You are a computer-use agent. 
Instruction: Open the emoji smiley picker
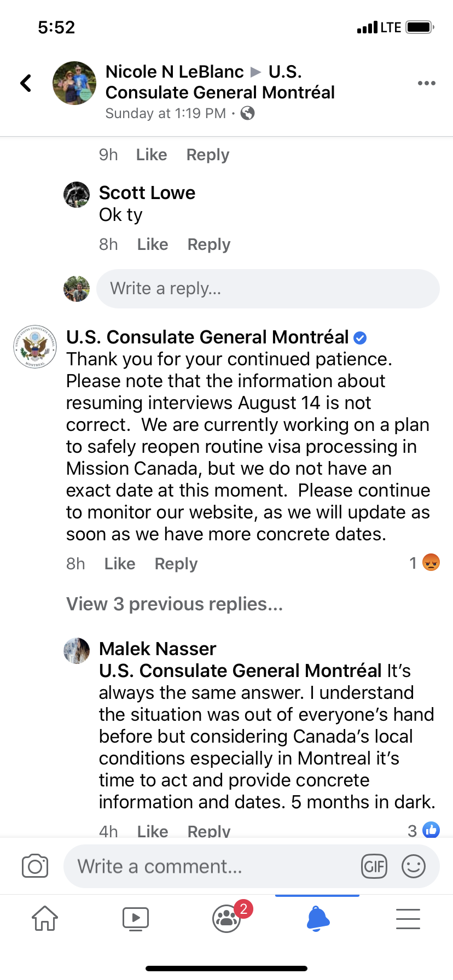pos(414,866)
